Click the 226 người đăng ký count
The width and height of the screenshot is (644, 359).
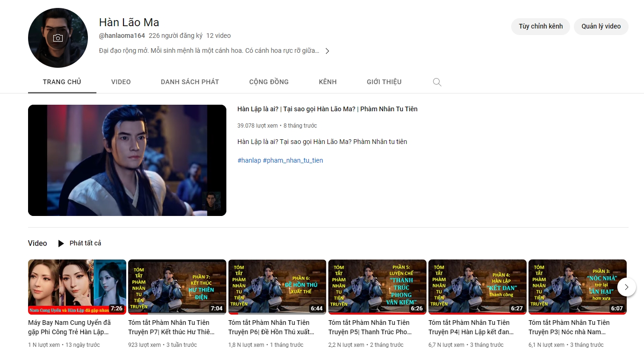[x=175, y=36]
